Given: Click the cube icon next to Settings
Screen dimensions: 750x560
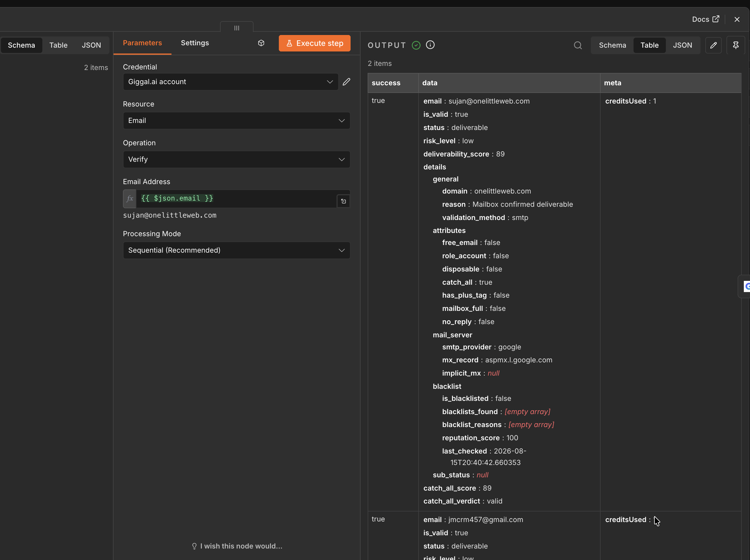Looking at the screenshot, I should [261, 43].
